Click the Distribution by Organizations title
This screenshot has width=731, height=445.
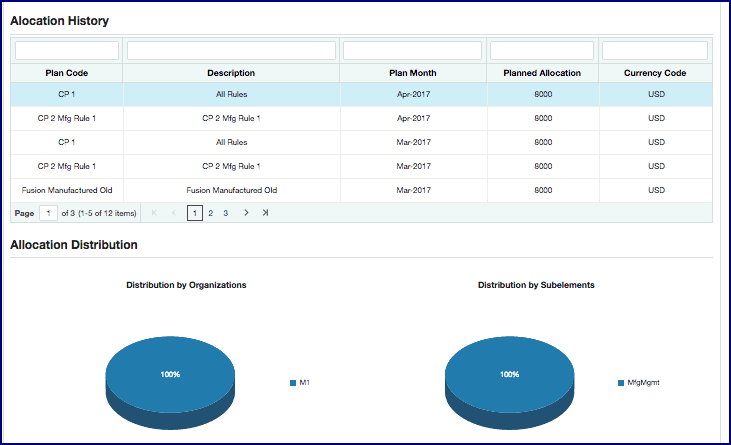click(186, 285)
